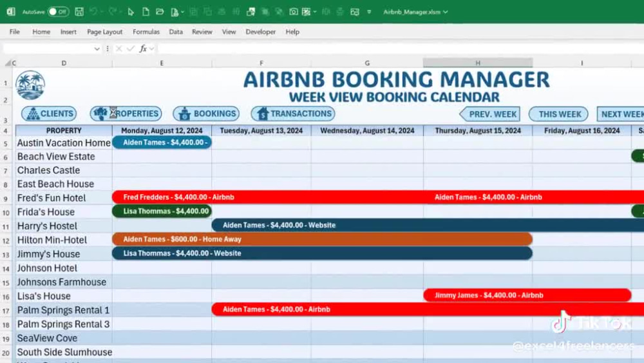
Task: Open the Developer tab
Action: [x=260, y=32]
